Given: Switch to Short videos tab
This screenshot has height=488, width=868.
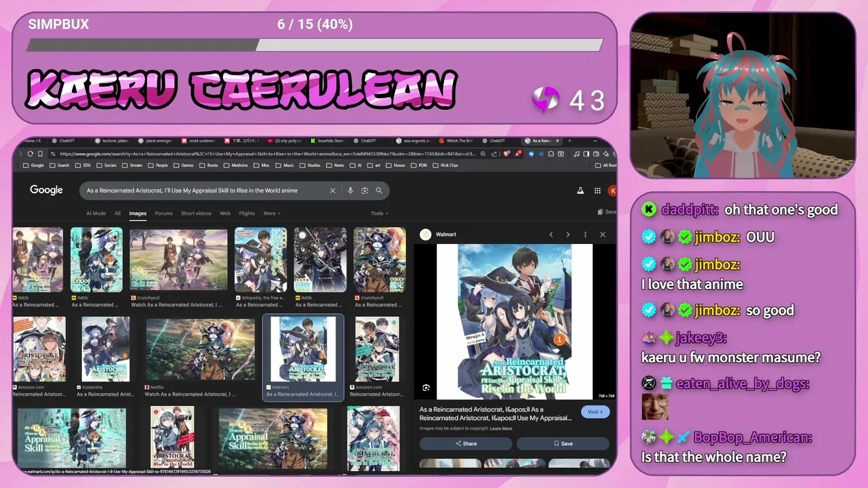Looking at the screenshot, I should click(196, 213).
